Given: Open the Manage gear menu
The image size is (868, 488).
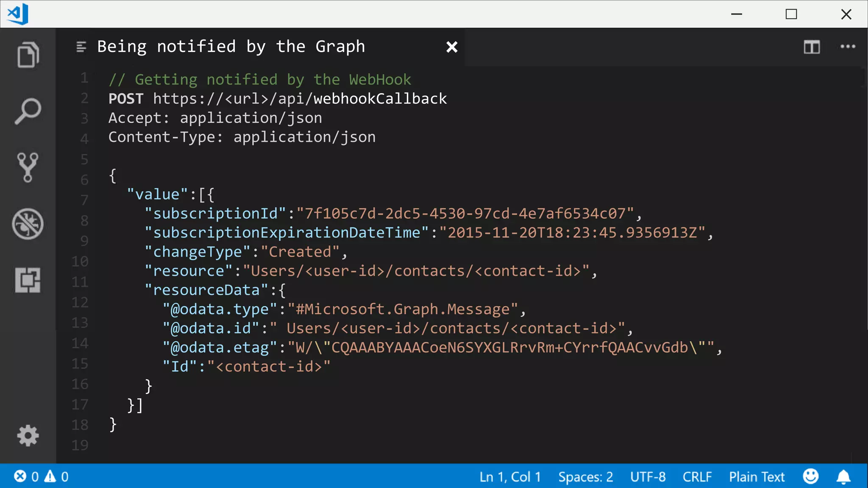Looking at the screenshot, I should (28, 435).
